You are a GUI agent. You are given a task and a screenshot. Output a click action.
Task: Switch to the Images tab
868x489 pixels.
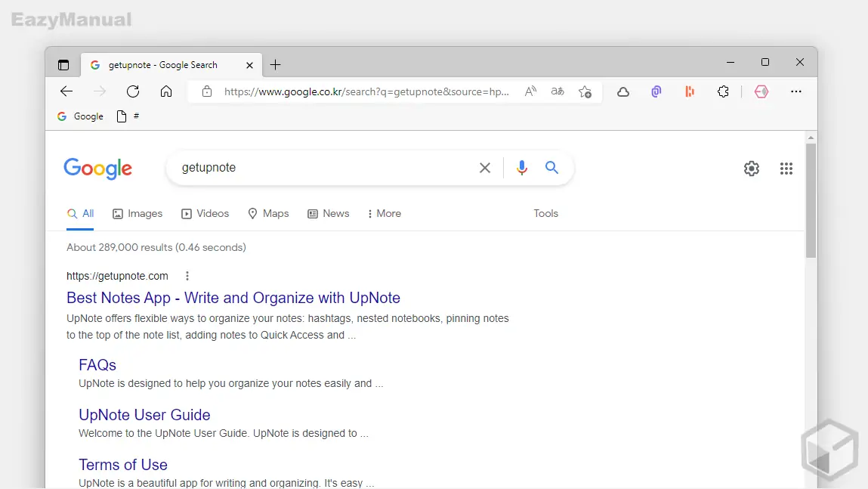(137, 214)
